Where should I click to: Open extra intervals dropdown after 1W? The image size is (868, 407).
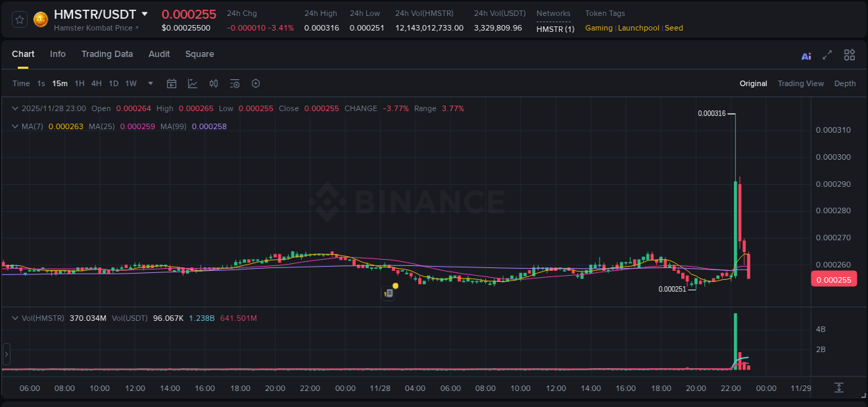coord(149,83)
